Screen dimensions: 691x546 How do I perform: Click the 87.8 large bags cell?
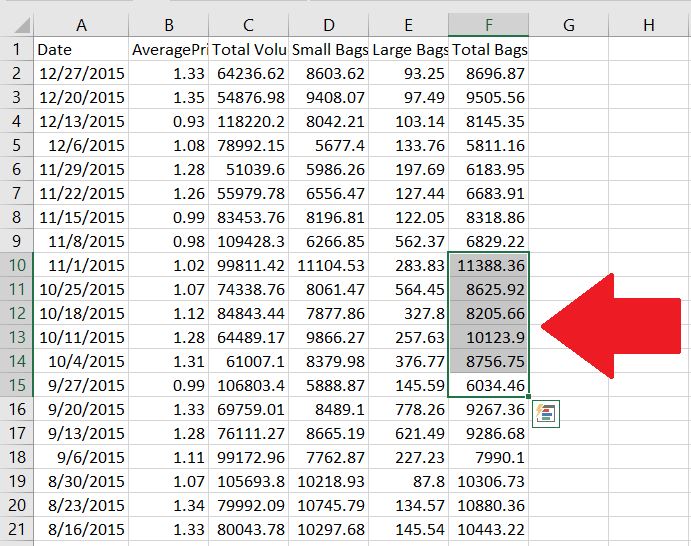click(x=408, y=481)
